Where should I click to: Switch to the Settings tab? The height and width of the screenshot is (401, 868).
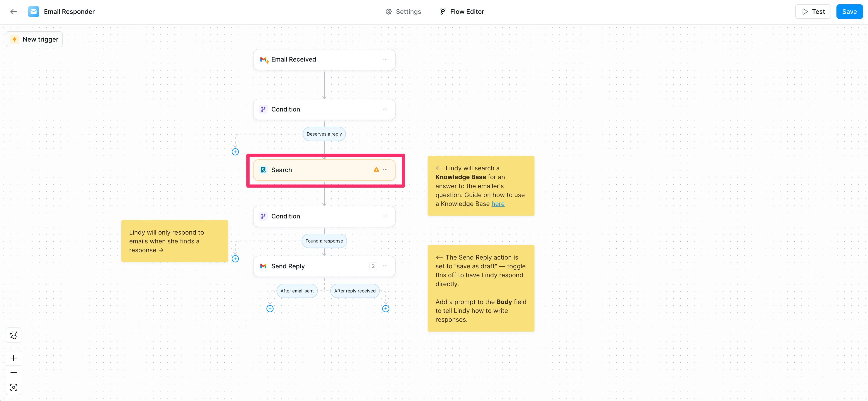tap(403, 11)
